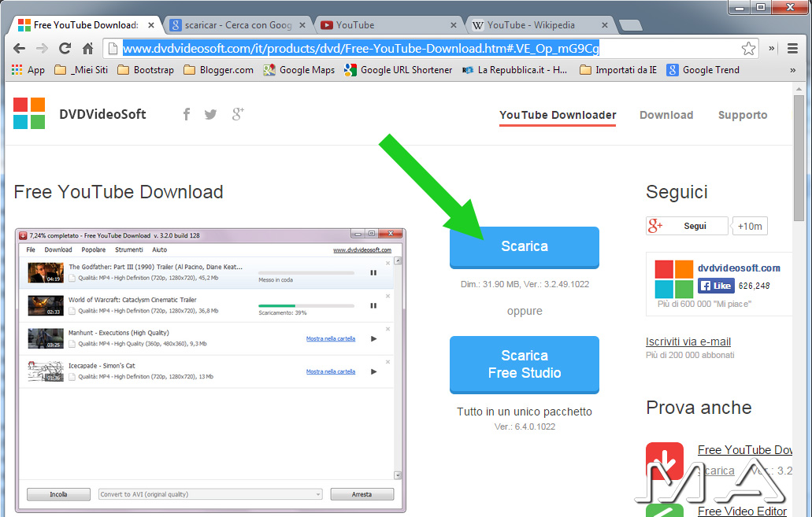812x517 pixels.
Task: Open a new browser tab
Action: click(630, 25)
